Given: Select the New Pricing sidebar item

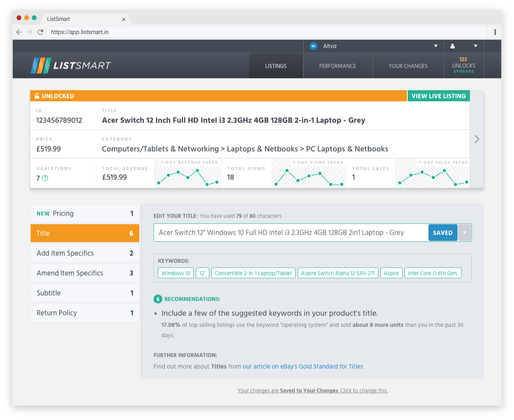Looking at the screenshot, I should pos(85,214).
